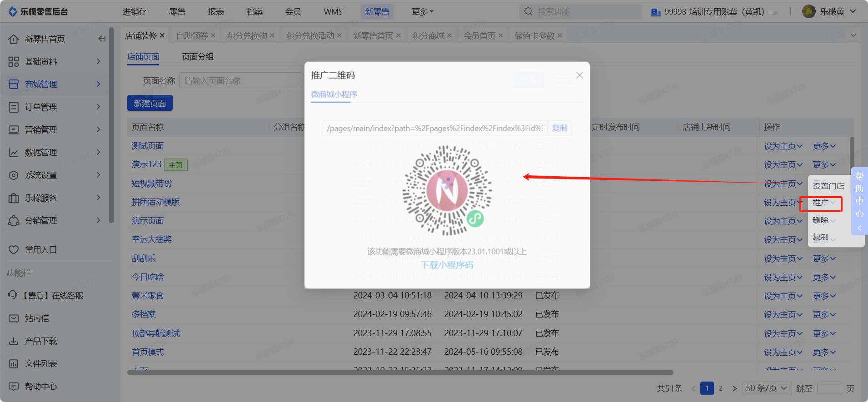
Task: Click the search magnifier icon
Action: [x=528, y=11]
